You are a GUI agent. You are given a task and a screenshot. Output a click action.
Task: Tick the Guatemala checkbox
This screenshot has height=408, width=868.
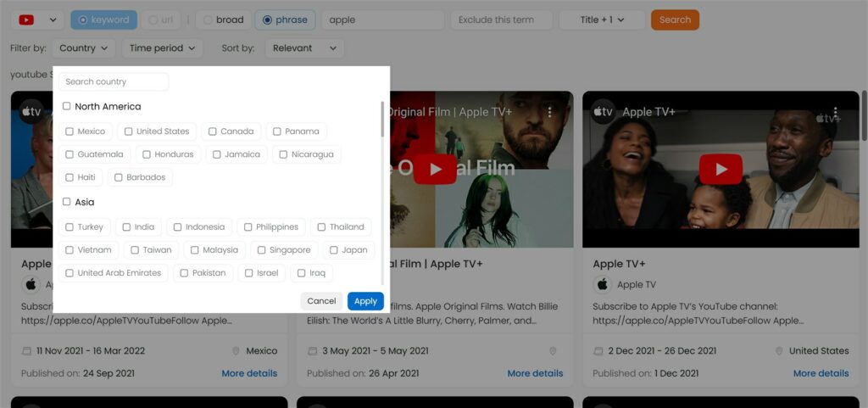70,154
